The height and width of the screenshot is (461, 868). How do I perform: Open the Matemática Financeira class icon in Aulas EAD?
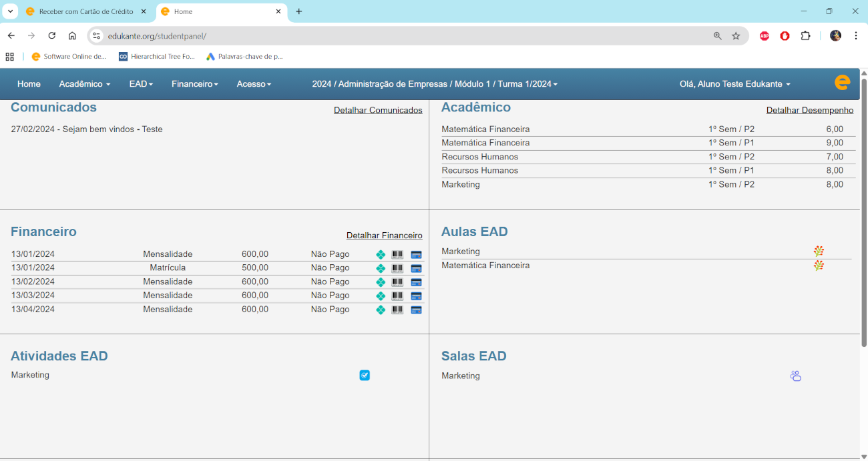point(819,266)
